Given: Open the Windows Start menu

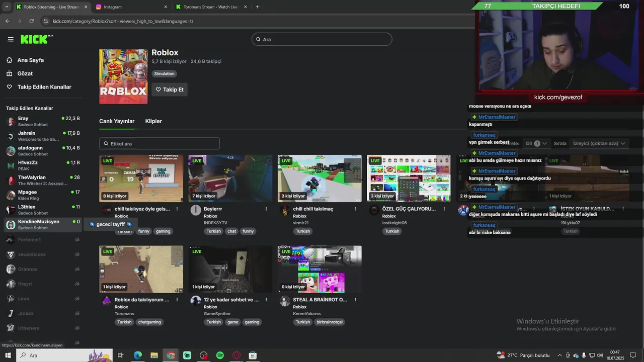Looking at the screenshot, I should (x=8, y=355).
